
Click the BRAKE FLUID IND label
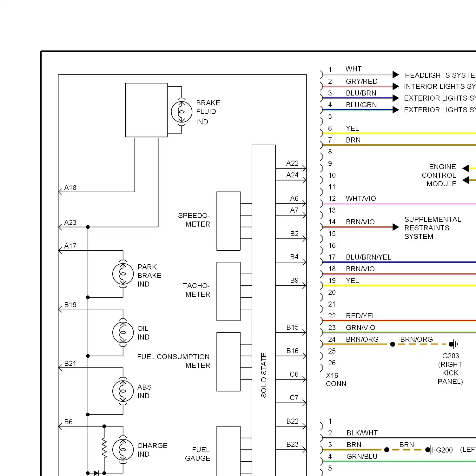coord(208,112)
